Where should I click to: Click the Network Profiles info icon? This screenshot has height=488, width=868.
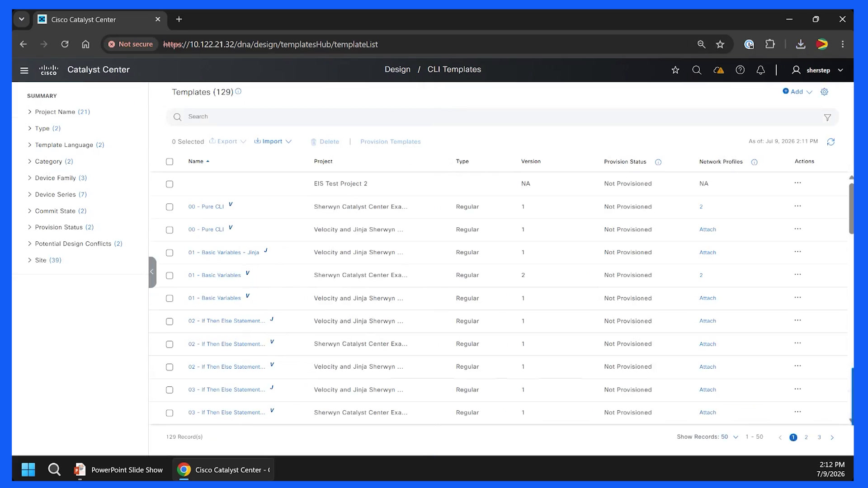[x=754, y=162]
